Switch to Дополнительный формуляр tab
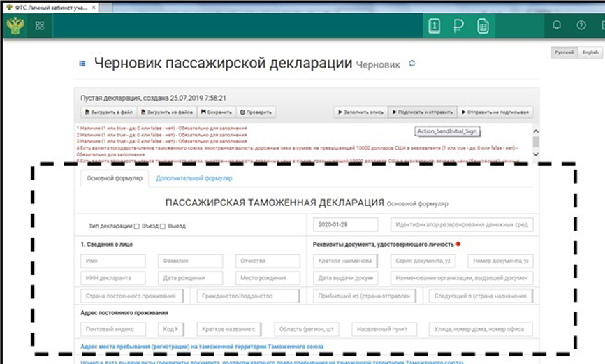The width and height of the screenshot is (605, 364). tap(194, 179)
